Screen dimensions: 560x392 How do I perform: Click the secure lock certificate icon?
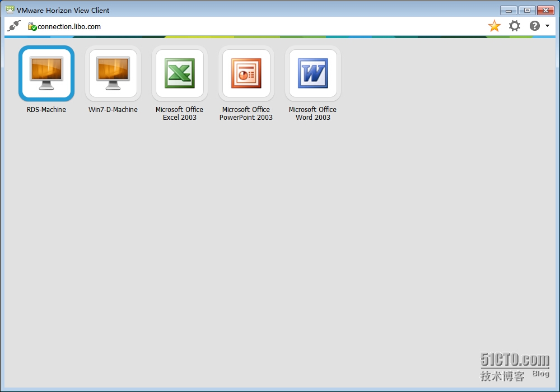32,26
